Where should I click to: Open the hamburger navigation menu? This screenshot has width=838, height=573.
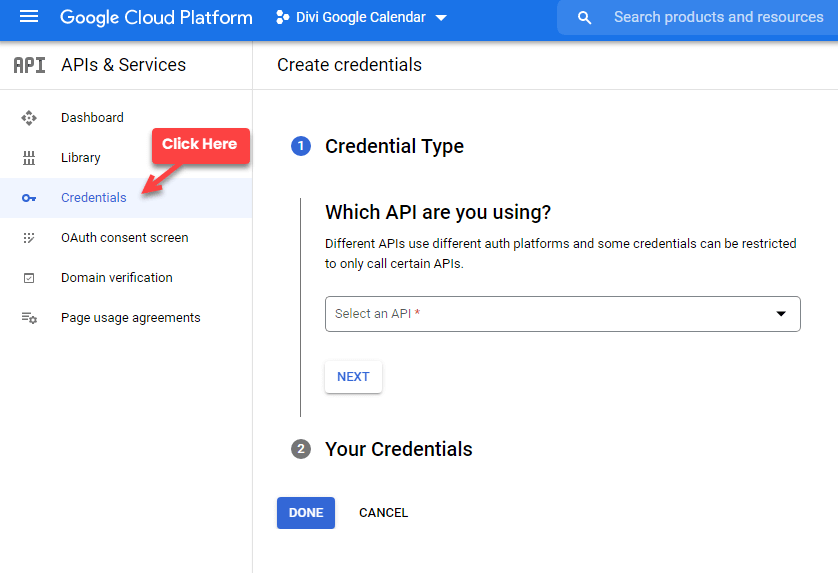point(29,17)
